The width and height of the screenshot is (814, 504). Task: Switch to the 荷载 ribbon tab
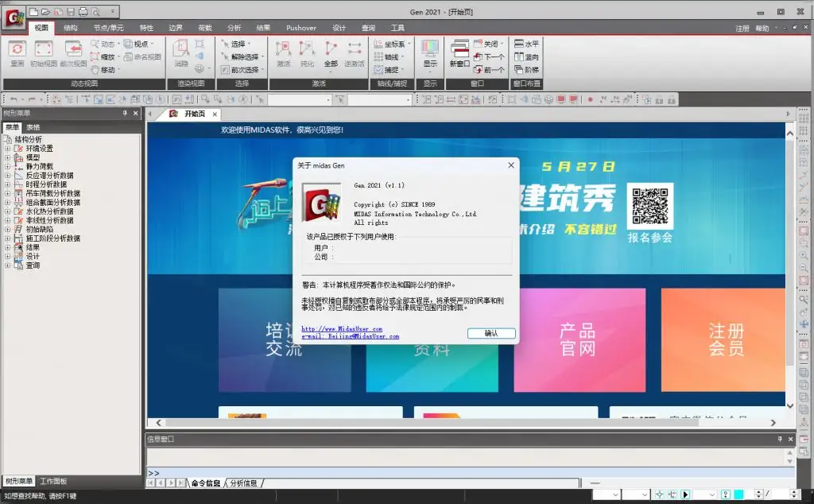point(205,28)
